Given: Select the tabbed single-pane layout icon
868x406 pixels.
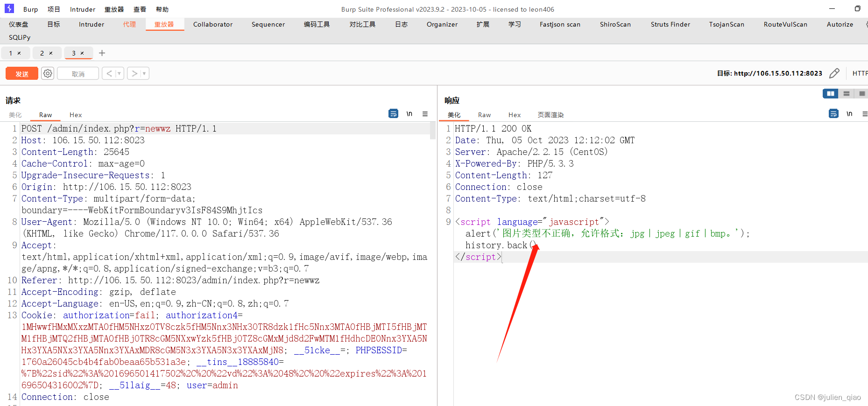Looking at the screenshot, I should 861,93.
